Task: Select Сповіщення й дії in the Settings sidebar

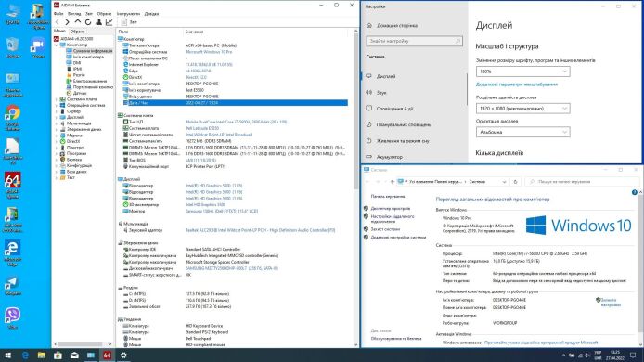Action: 390,109
